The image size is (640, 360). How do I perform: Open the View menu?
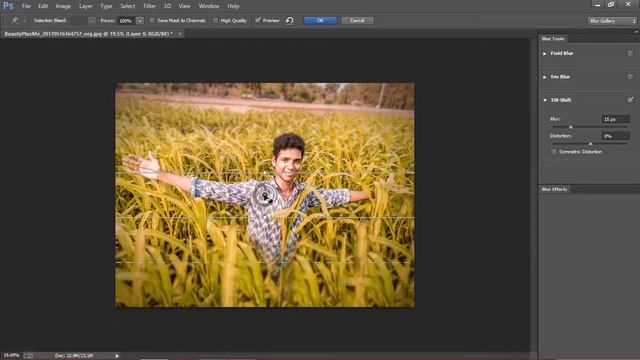184,6
